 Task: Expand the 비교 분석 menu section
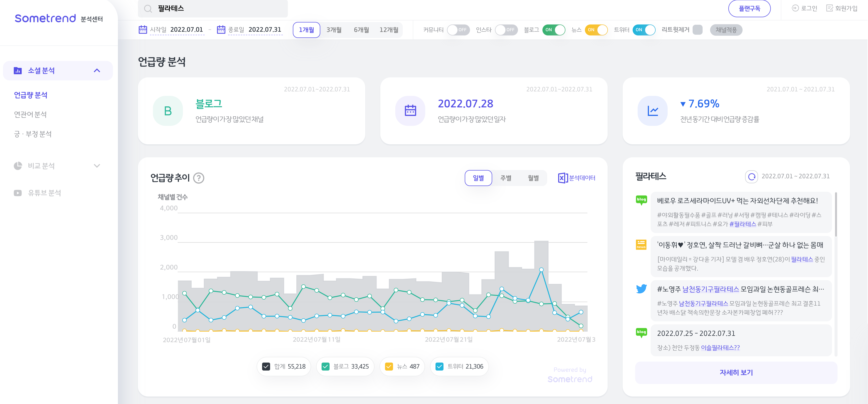pos(97,166)
